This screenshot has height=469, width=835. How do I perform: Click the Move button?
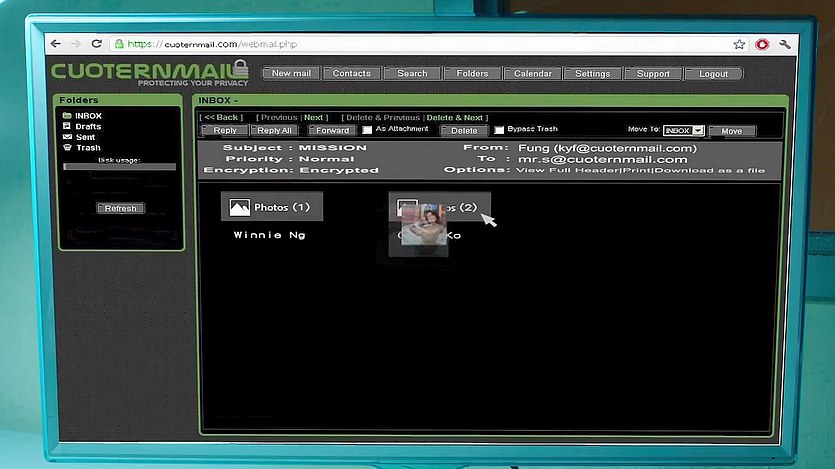(x=732, y=131)
